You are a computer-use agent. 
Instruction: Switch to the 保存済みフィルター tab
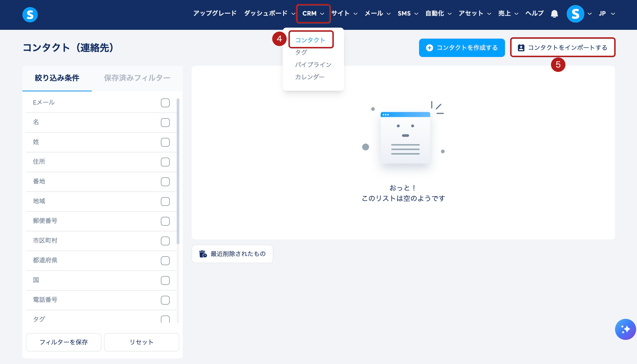tap(137, 78)
